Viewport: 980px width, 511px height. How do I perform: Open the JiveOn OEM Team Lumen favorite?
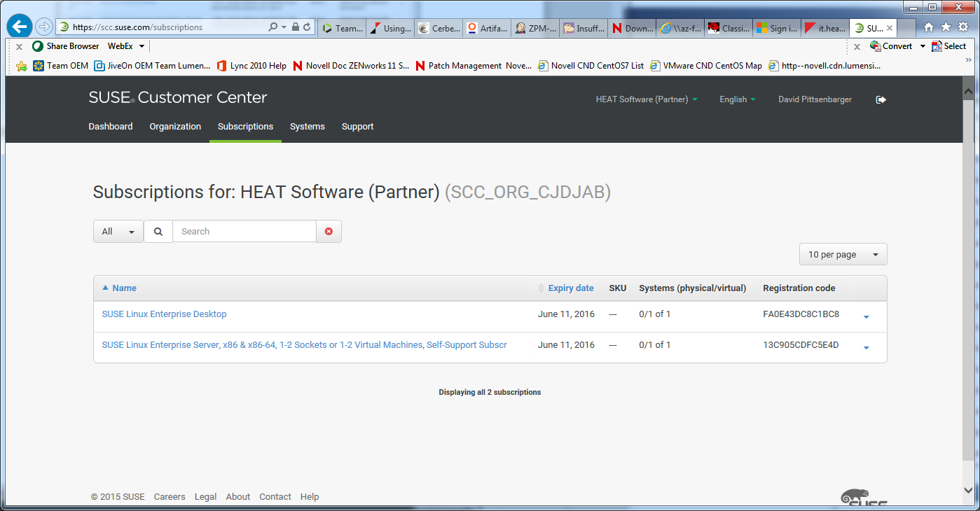point(152,66)
